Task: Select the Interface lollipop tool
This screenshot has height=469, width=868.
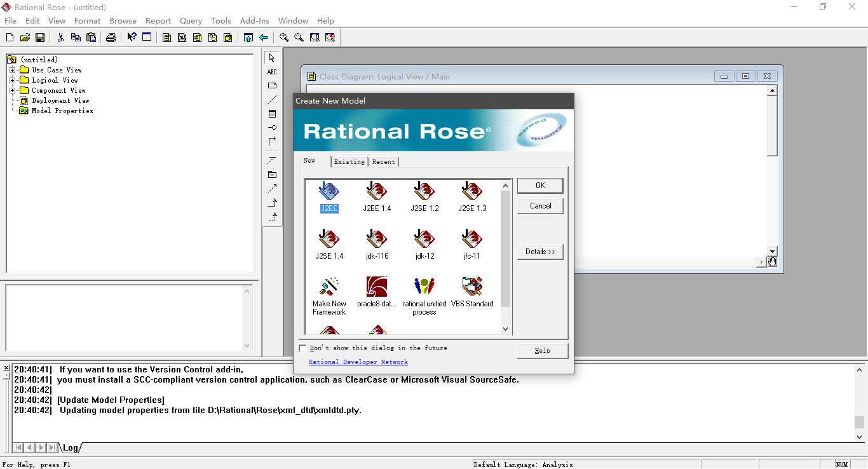Action: [x=272, y=128]
